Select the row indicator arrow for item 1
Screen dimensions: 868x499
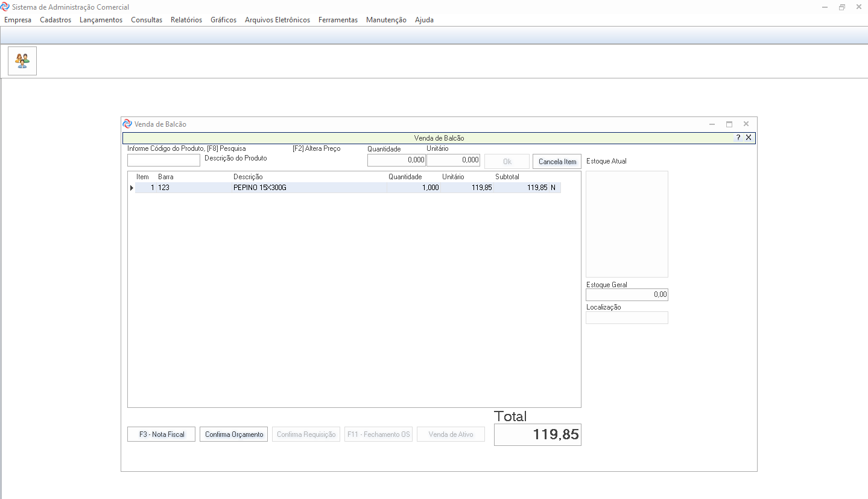[x=131, y=188]
